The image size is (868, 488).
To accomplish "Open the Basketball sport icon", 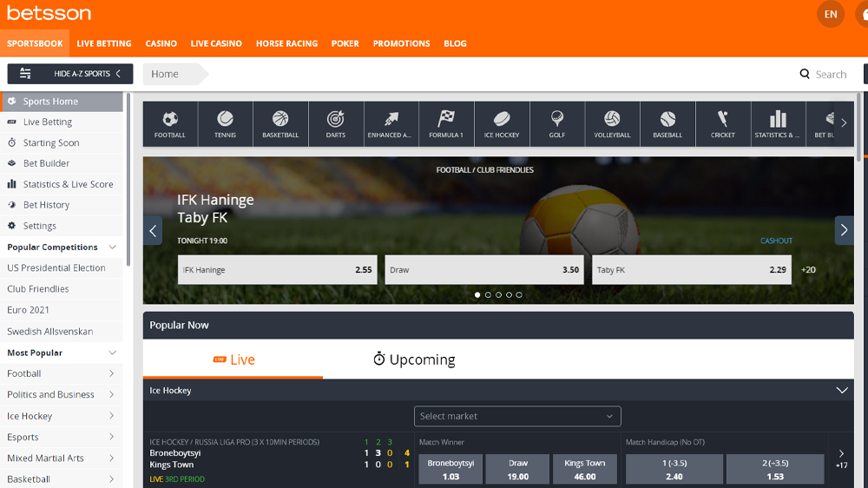I will (280, 123).
